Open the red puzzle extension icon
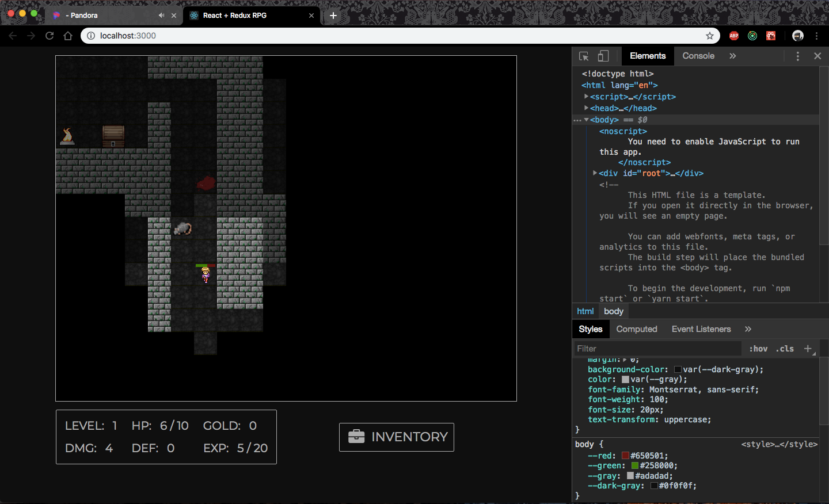The width and height of the screenshot is (829, 504). [771, 36]
